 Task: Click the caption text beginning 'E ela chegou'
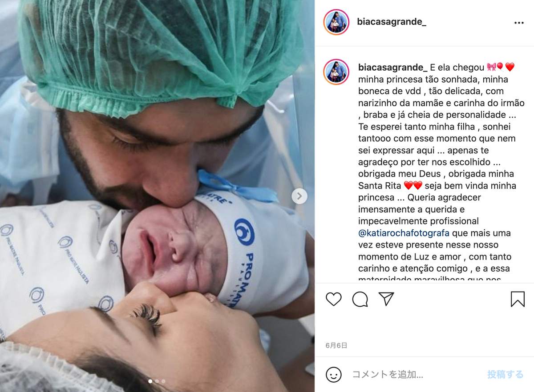click(441, 173)
